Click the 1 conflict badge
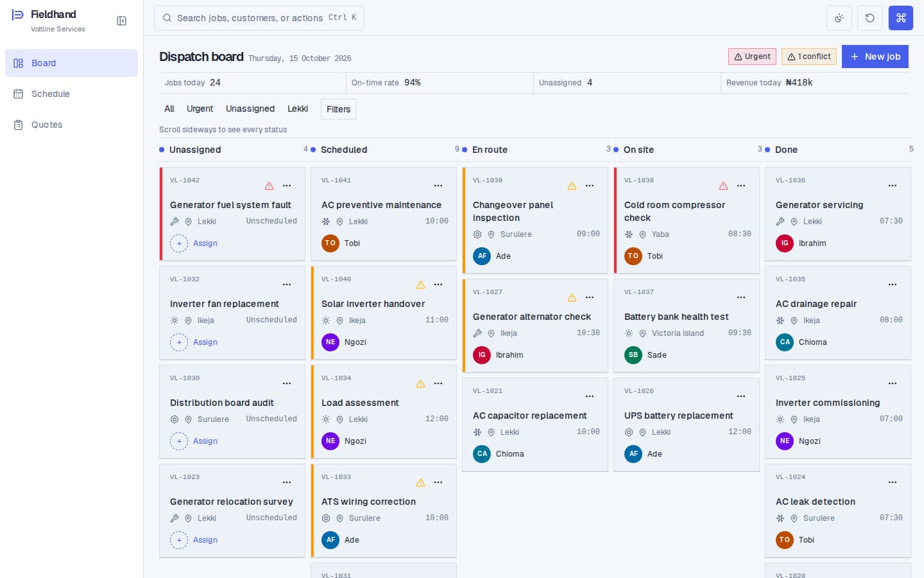This screenshot has height=578, width=924. point(809,57)
